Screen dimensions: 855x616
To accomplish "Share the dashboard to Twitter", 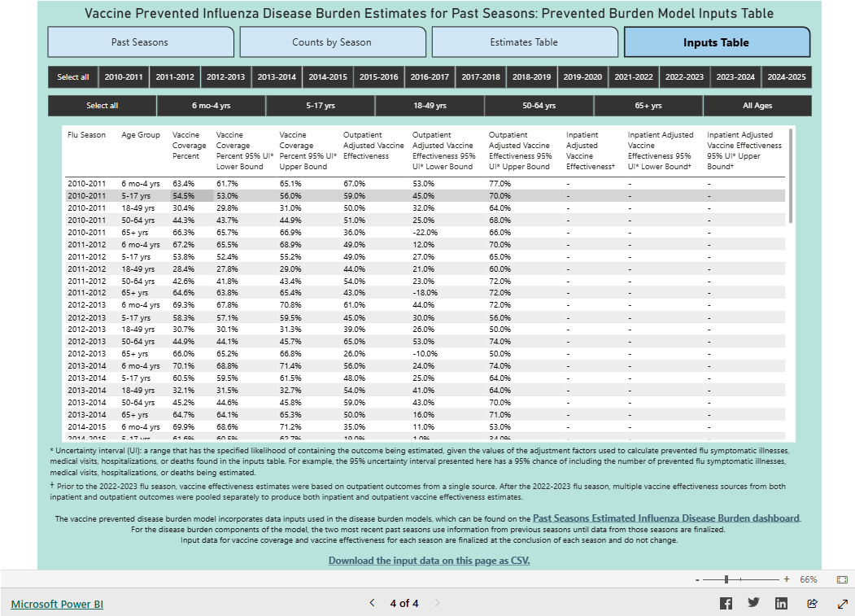I will (754, 602).
